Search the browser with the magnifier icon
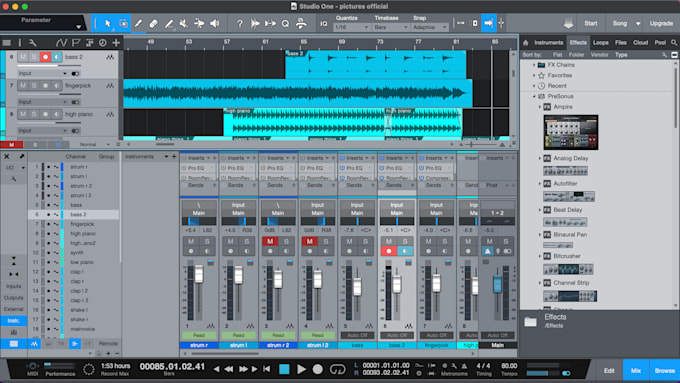This screenshot has width=680, height=383. pyautogui.click(x=673, y=43)
